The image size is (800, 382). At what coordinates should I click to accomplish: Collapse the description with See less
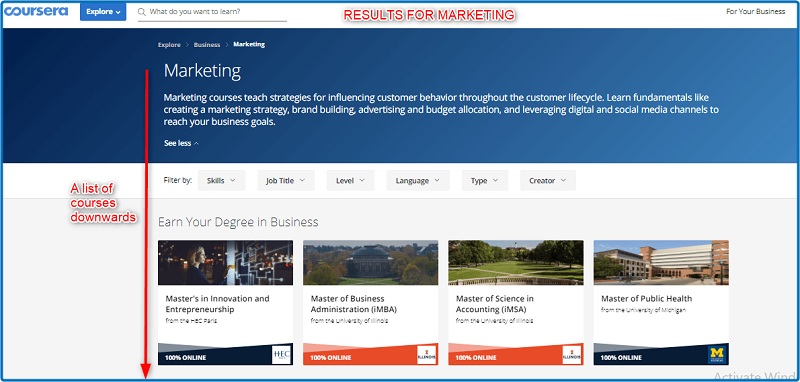pos(181,143)
